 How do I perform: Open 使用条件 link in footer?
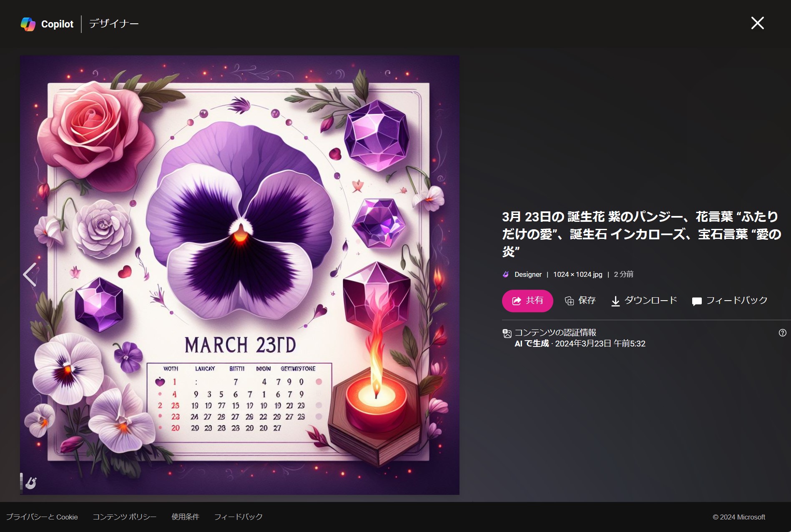185,517
